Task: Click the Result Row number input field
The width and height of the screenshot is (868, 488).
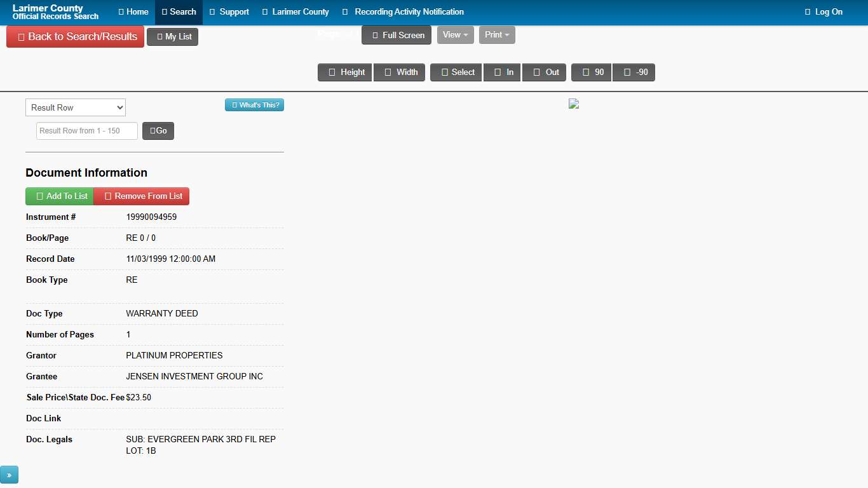Action: pos(87,131)
